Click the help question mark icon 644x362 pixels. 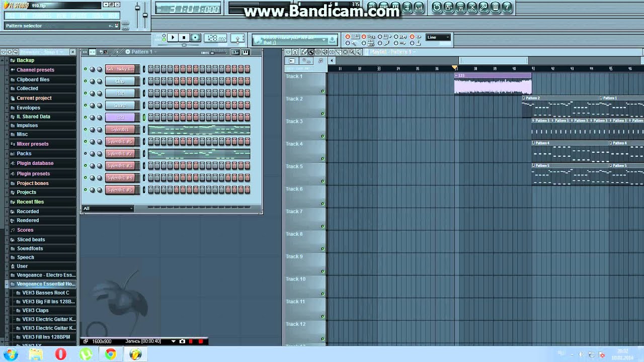pyautogui.click(x=507, y=7)
